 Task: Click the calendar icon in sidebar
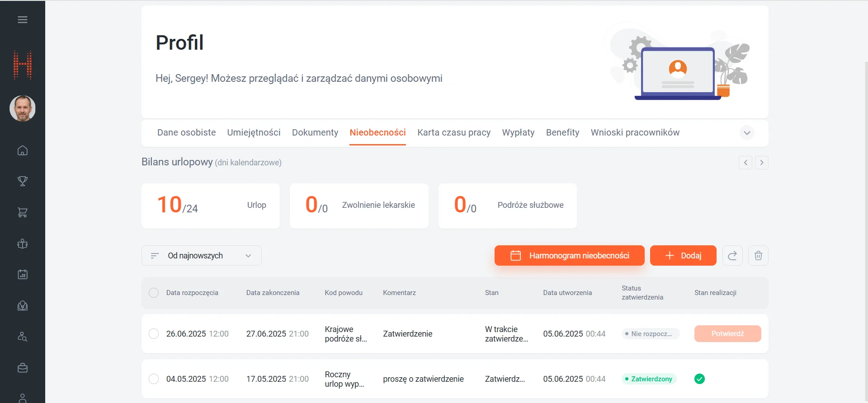coord(23,274)
